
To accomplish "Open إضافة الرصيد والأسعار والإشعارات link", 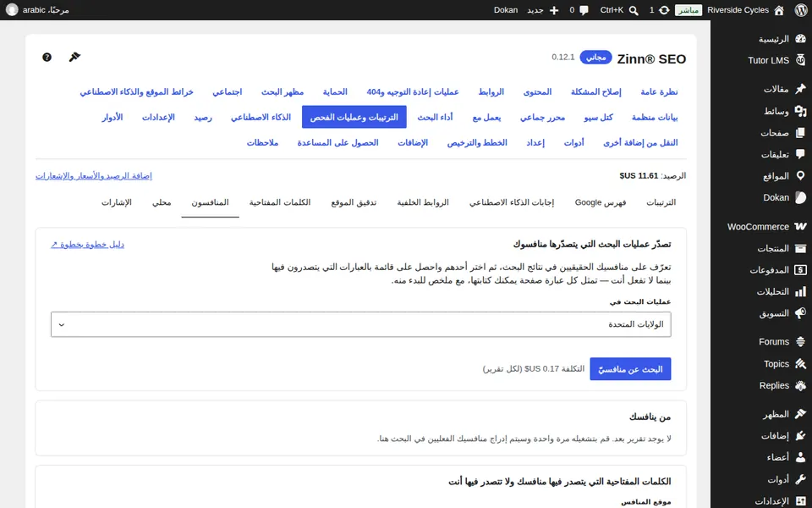I will pyautogui.click(x=94, y=176).
